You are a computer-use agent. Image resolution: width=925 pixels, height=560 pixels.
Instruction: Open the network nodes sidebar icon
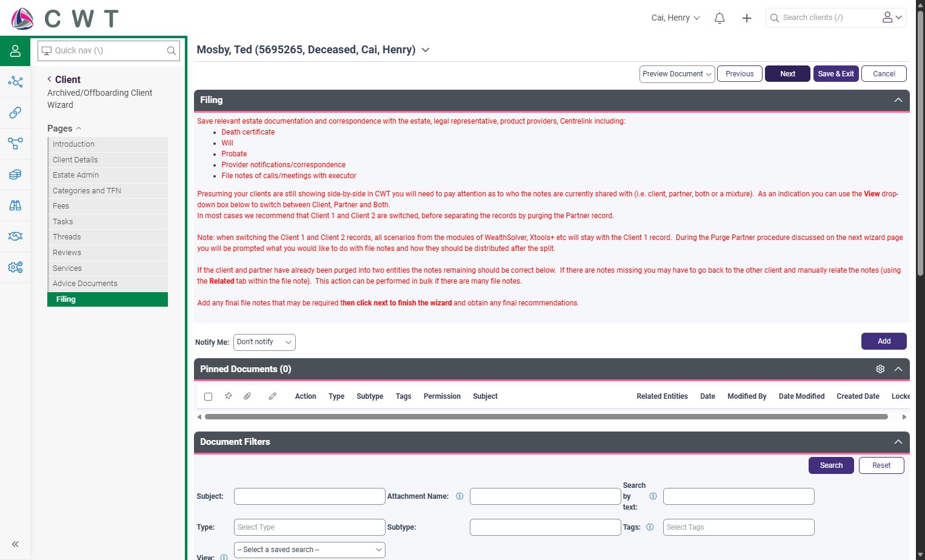click(x=15, y=82)
